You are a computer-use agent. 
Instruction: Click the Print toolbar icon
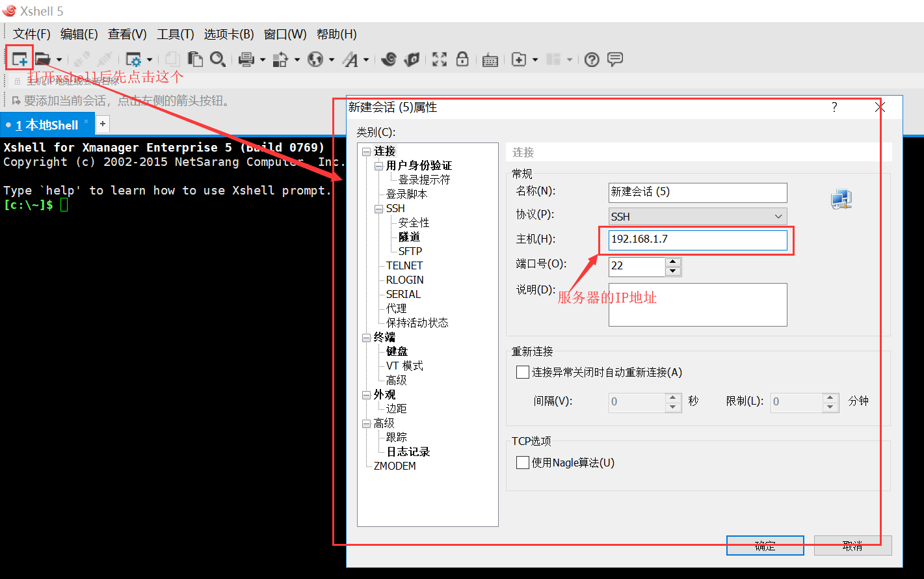(246, 59)
